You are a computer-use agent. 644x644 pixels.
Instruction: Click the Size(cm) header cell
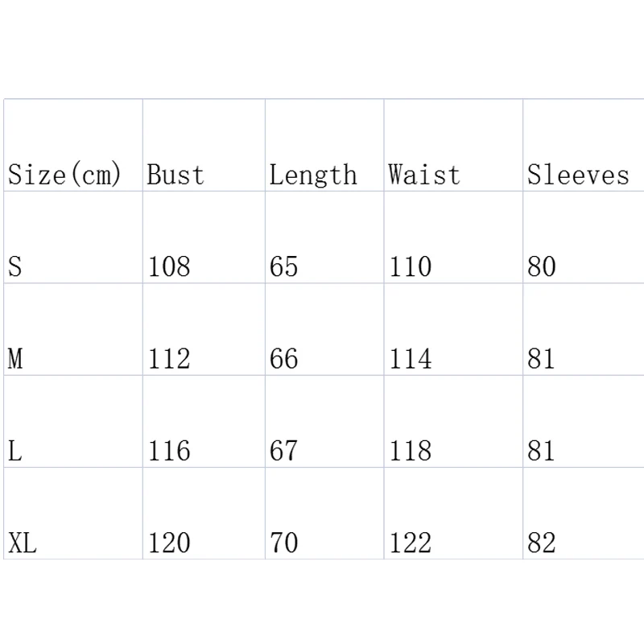(x=64, y=175)
